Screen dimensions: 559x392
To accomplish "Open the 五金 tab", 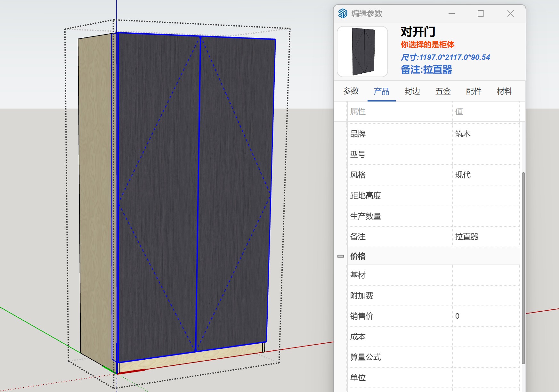I will [x=443, y=91].
